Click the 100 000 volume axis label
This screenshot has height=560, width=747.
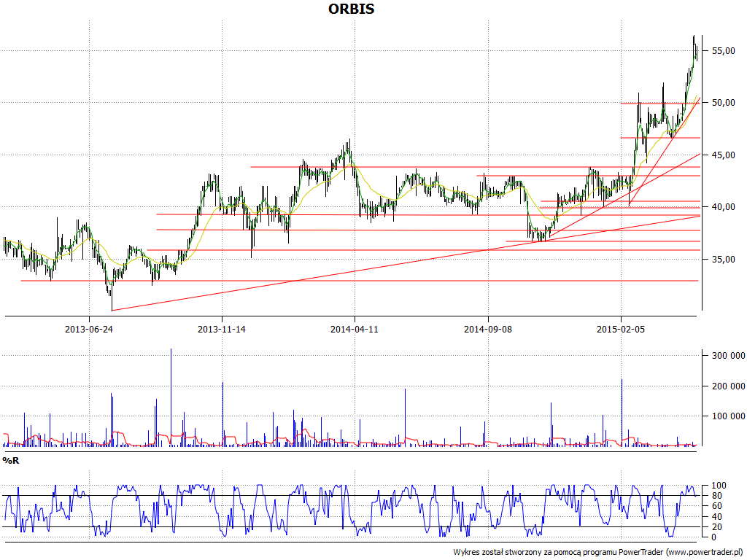point(729,416)
